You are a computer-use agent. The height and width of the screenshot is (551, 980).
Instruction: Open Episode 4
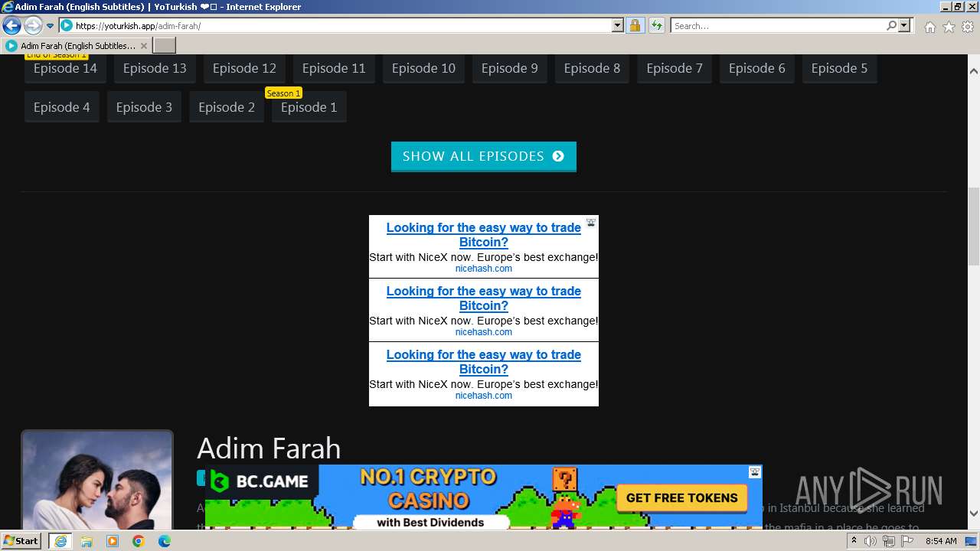61,107
